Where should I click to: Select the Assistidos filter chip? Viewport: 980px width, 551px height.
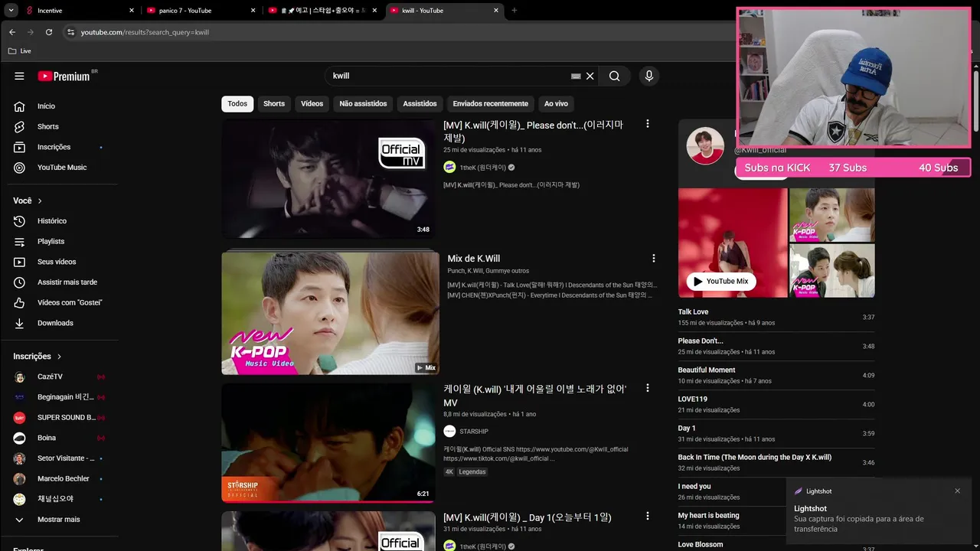(x=420, y=103)
